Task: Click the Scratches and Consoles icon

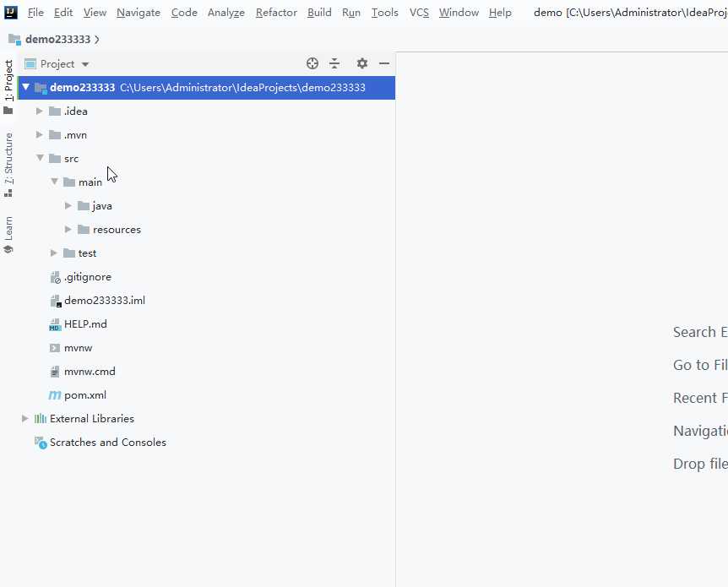Action: tap(41, 443)
